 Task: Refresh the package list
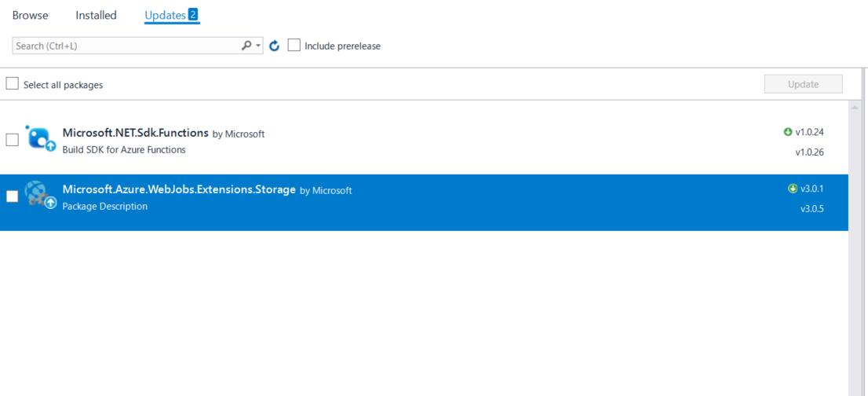(x=274, y=46)
